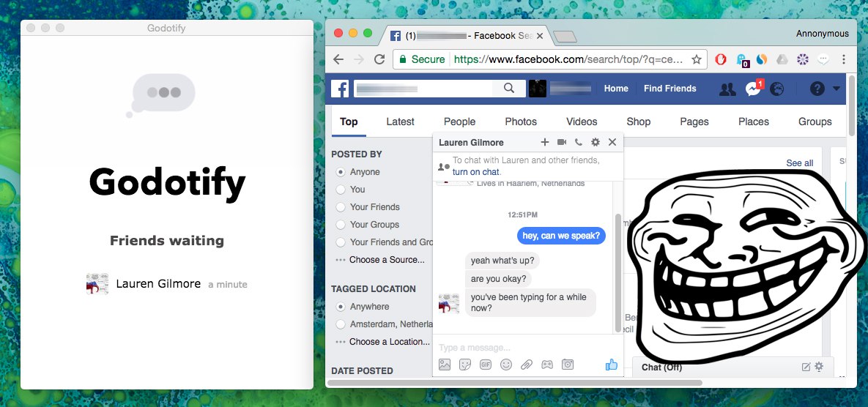Open the Chrome three-dot menu
Image resolution: width=868 pixels, height=407 pixels.
[x=844, y=59]
